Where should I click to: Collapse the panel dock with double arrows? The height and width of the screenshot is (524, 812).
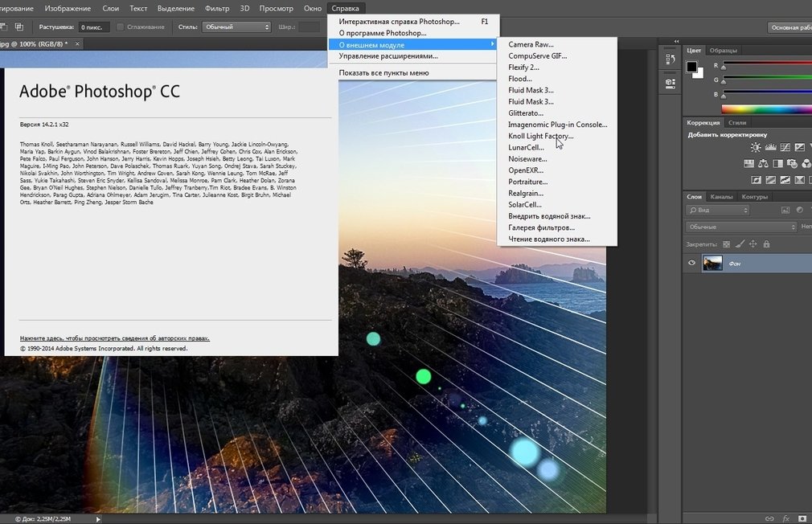tap(676, 41)
